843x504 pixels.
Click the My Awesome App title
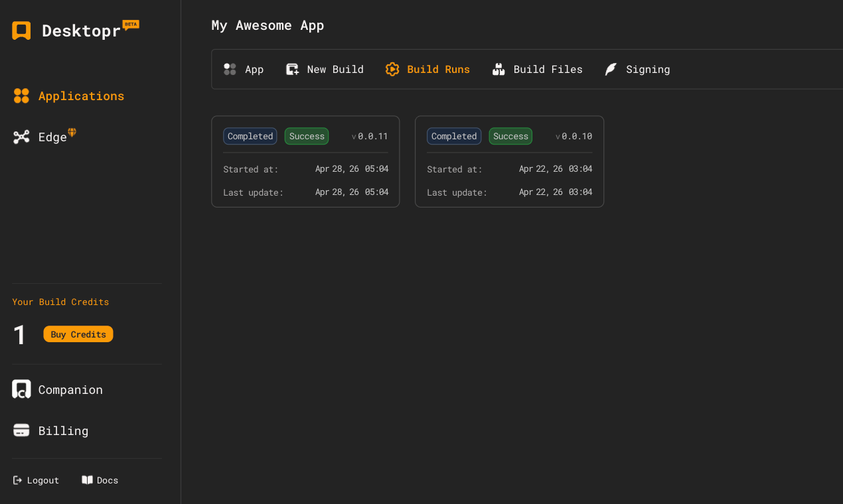pyautogui.click(x=268, y=25)
